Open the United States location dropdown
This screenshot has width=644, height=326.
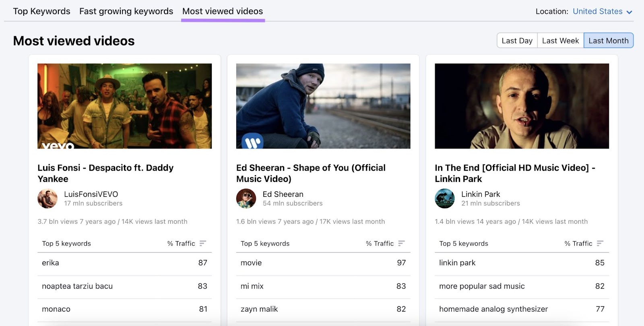[x=598, y=12]
